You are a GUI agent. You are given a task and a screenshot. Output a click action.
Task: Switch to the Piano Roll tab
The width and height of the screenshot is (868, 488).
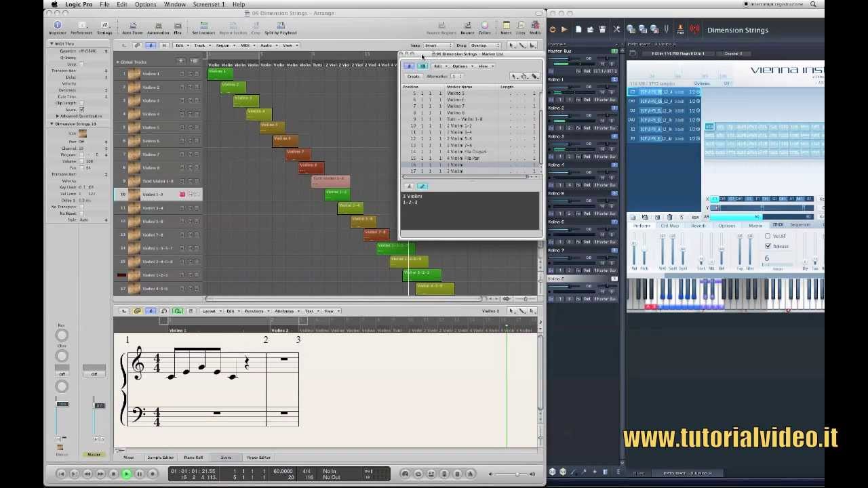(x=193, y=457)
